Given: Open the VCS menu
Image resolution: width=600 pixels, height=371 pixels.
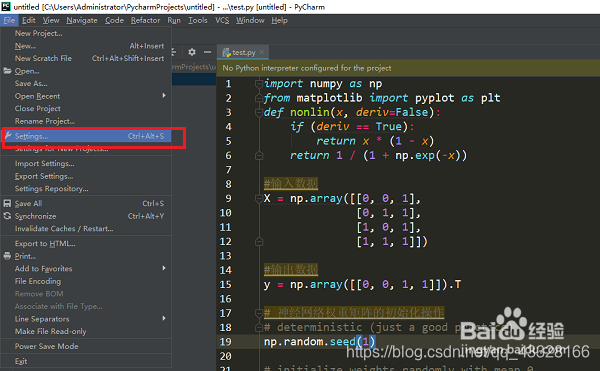Looking at the screenshot, I should pyautogui.click(x=222, y=20).
